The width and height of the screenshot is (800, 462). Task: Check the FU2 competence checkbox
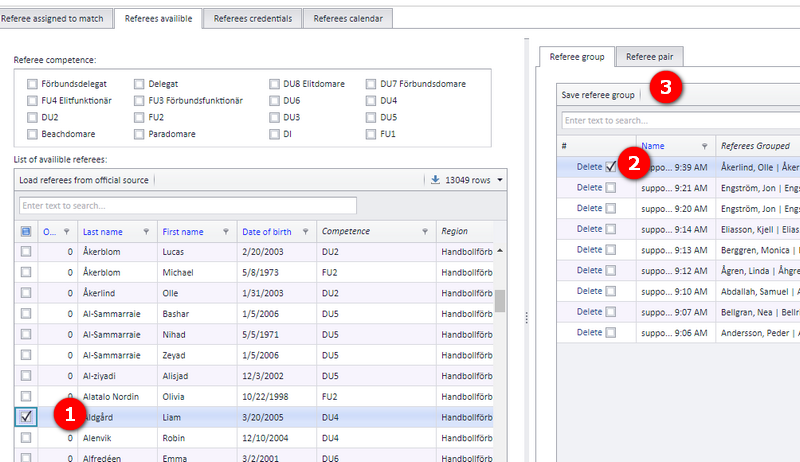click(x=139, y=117)
